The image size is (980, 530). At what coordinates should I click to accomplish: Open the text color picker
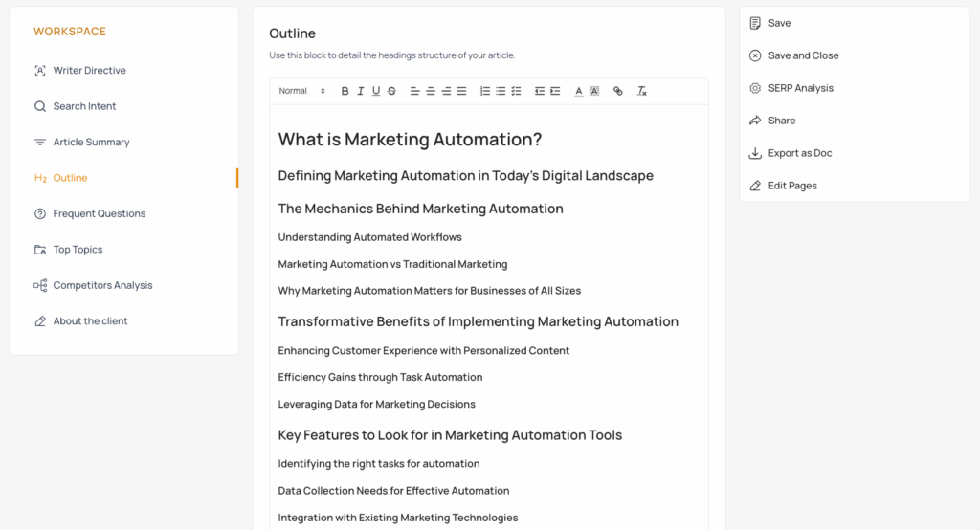pos(579,91)
